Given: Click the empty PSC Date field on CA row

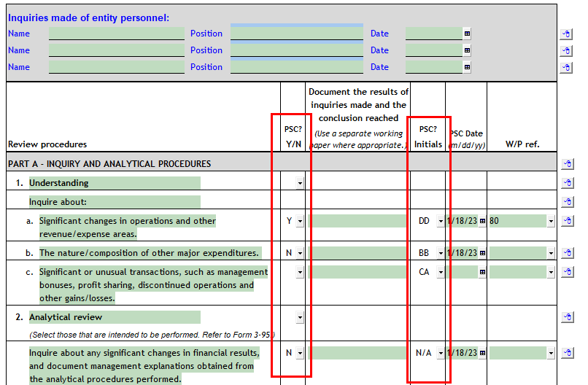Looking at the screenshot, I should coord(463,272).
